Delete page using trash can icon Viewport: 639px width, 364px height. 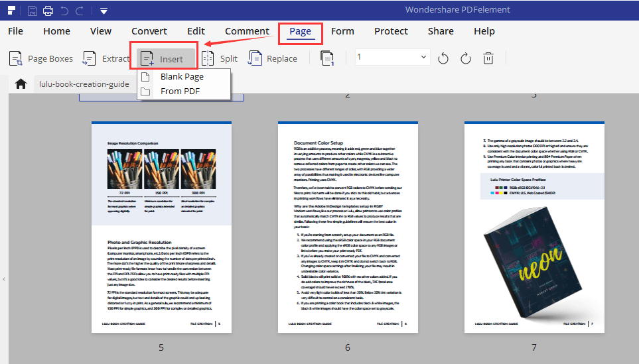488,58
